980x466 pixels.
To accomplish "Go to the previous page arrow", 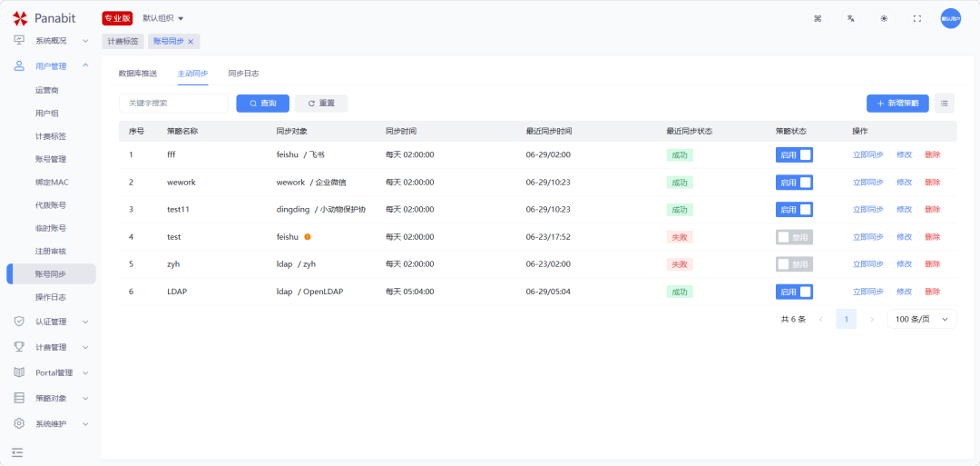I will point(820,319).
